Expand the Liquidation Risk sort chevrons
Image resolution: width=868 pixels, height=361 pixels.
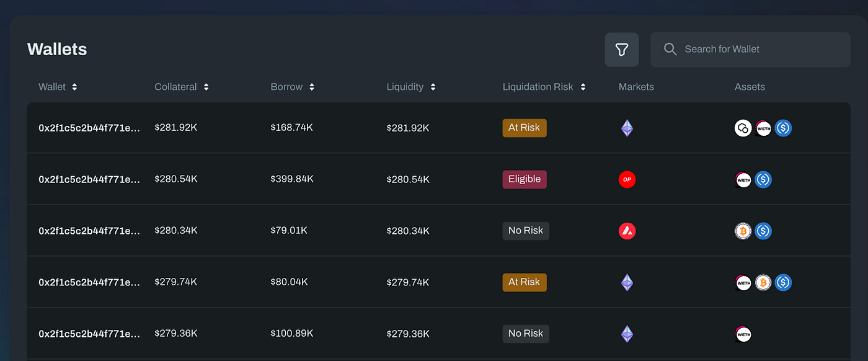tap(583, 87)
